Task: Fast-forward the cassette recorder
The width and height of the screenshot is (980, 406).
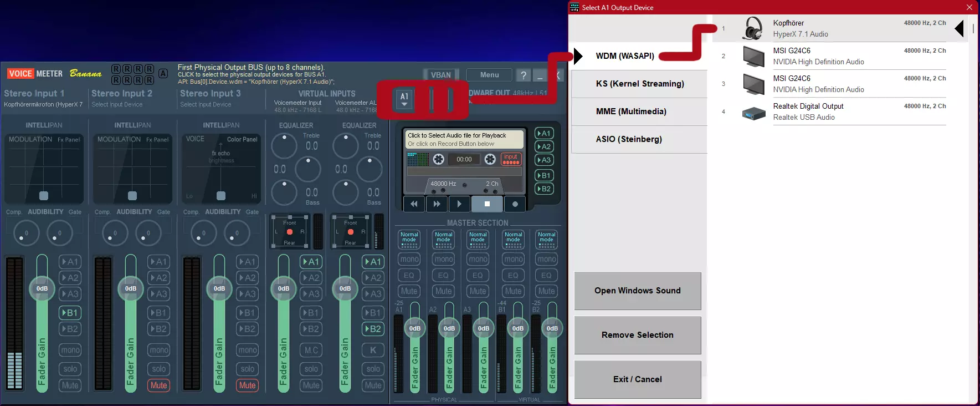Action: click(x=437, y=204)
